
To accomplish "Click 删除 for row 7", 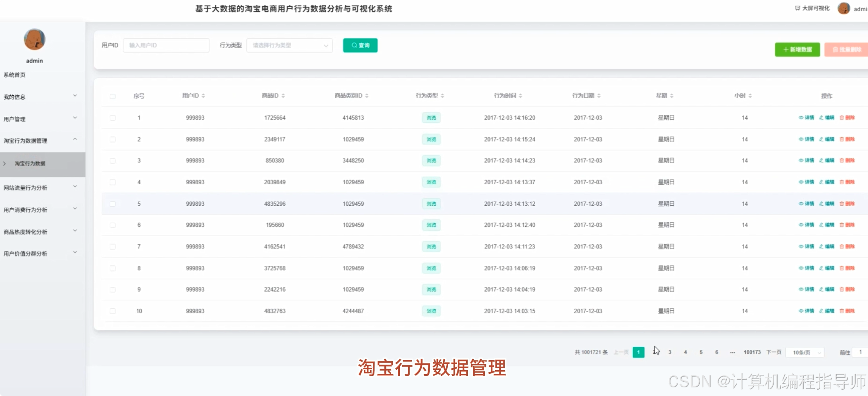I will [847, 246].
